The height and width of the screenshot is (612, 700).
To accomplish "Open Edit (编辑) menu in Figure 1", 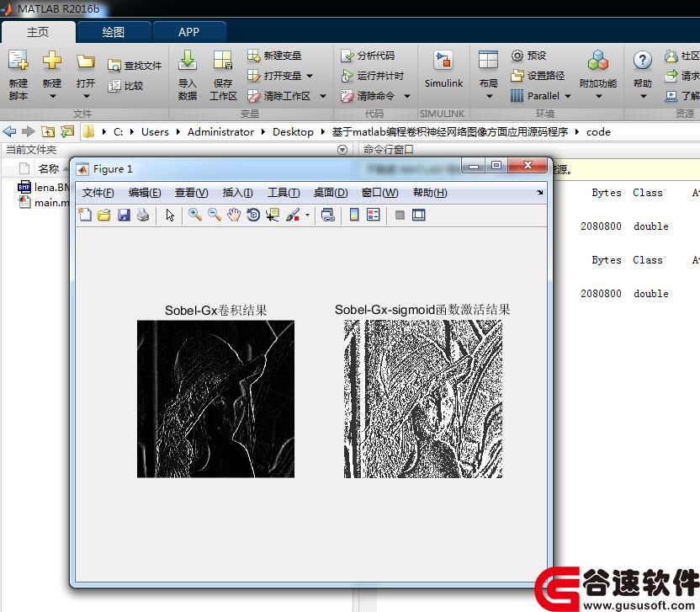I will point(145,193).
